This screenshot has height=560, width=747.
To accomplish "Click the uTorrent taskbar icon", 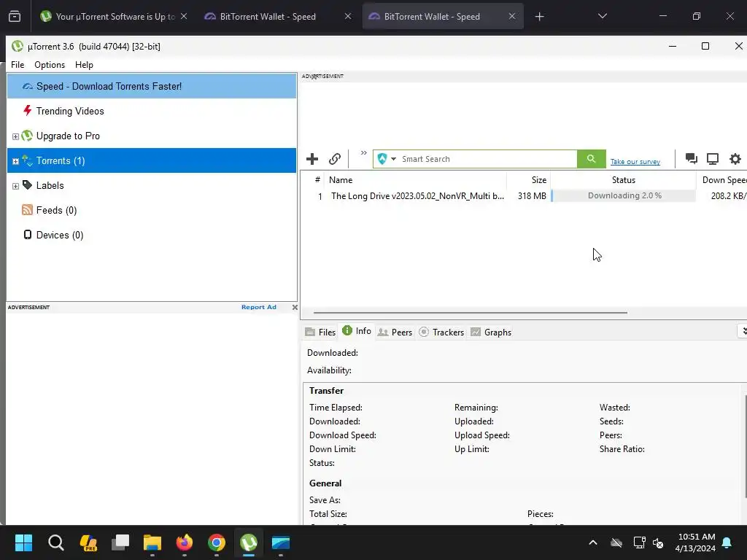I will (x=249, y=542).
